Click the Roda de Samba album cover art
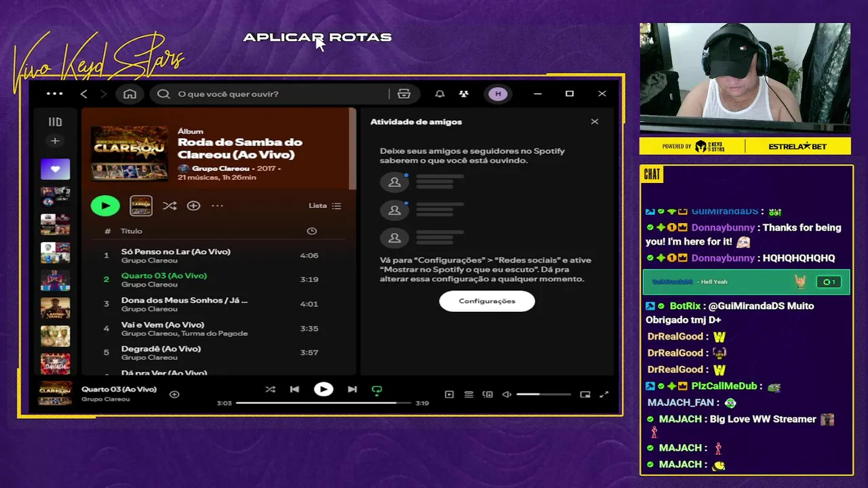The height and width of the screenshot is (488, 868). pyautogui.click(x=130, y=153)
